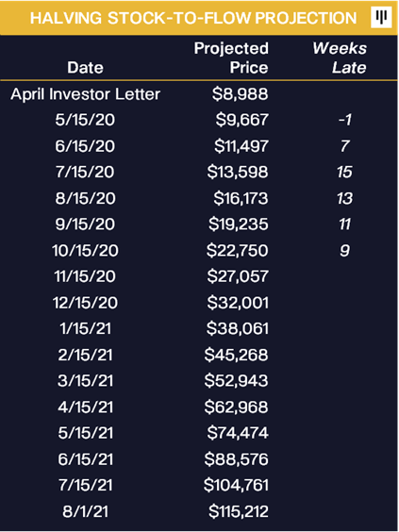Click the Pantera logo icon in header
399x532 pixels.
tap(381, 17)
